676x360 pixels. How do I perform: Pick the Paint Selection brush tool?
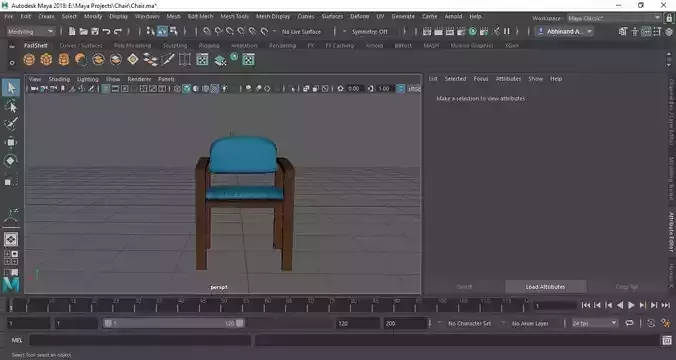coord(11,124)
